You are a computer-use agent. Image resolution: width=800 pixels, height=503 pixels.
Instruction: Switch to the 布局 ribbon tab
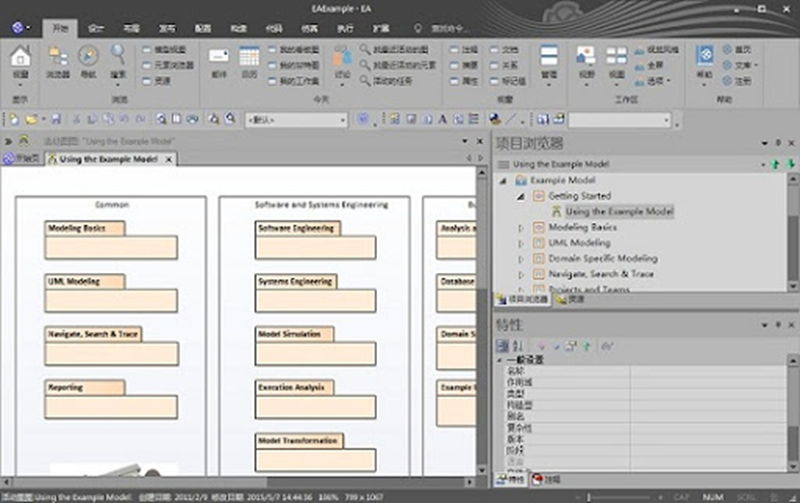(x=131, y=29)
